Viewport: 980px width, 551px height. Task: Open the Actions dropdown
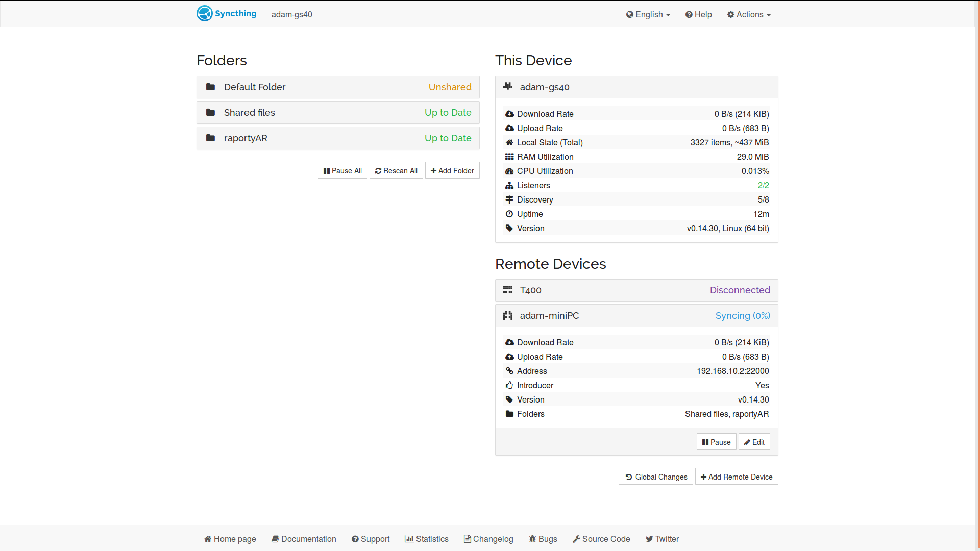pos(748,14)
